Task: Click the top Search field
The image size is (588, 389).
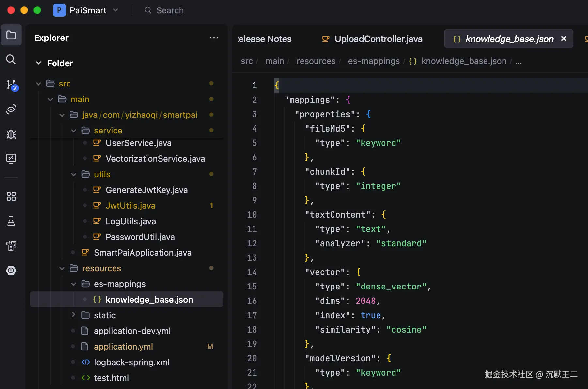Action: tap(164, 10)
